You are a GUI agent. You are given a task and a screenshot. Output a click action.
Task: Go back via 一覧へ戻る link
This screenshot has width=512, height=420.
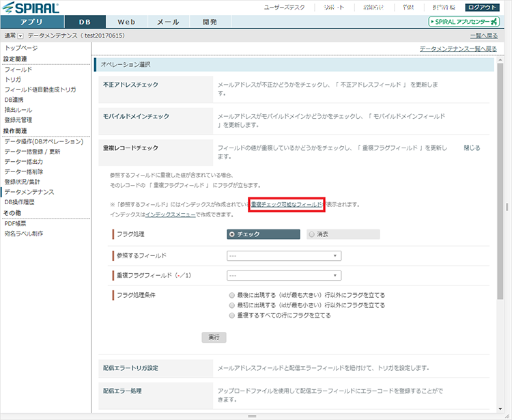(484, 36)
